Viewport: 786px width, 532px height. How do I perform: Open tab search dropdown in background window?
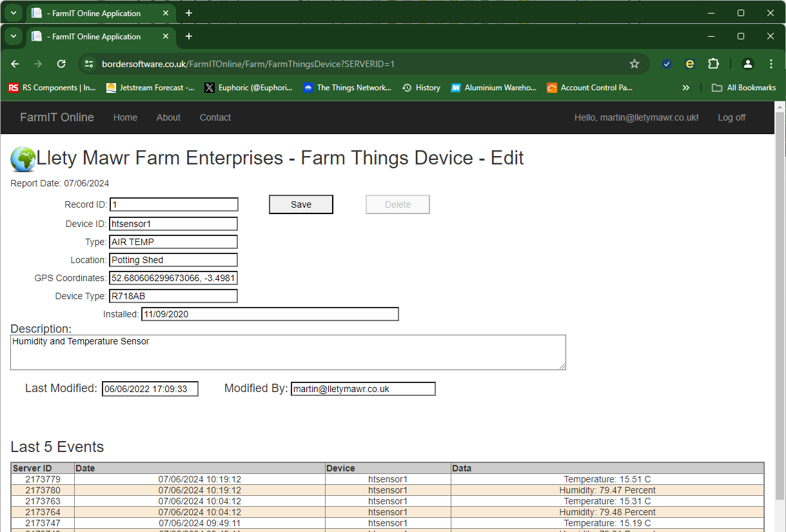point(14,13)
